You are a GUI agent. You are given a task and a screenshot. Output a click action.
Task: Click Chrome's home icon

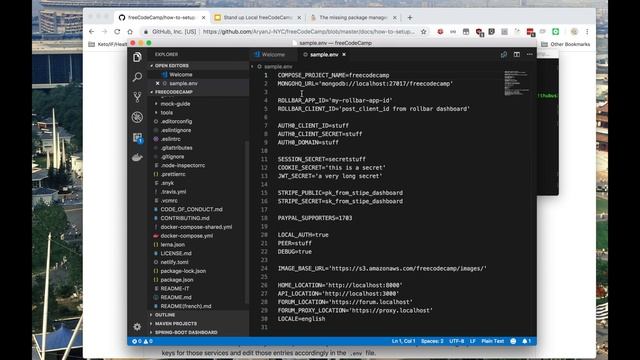(x=130, y=31)
